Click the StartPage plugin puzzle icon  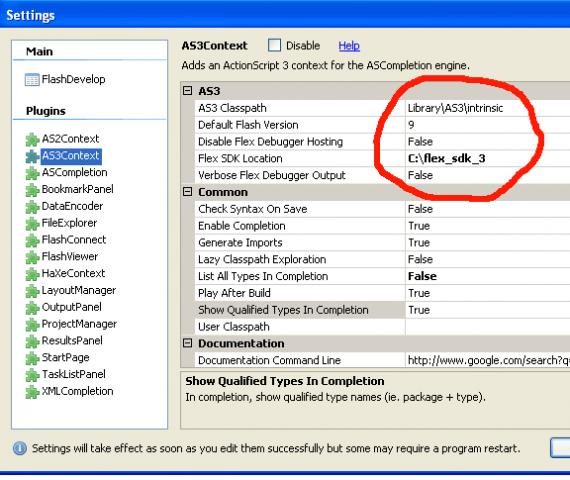pyautogui.click(x=32, y=358)
